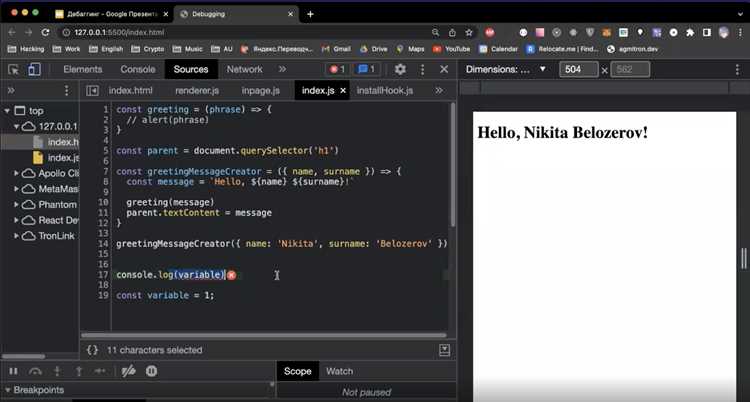The height and width of the screenshot is (402, 750).
Task: Show more open file tabs chevron
Action: (439, 90)
